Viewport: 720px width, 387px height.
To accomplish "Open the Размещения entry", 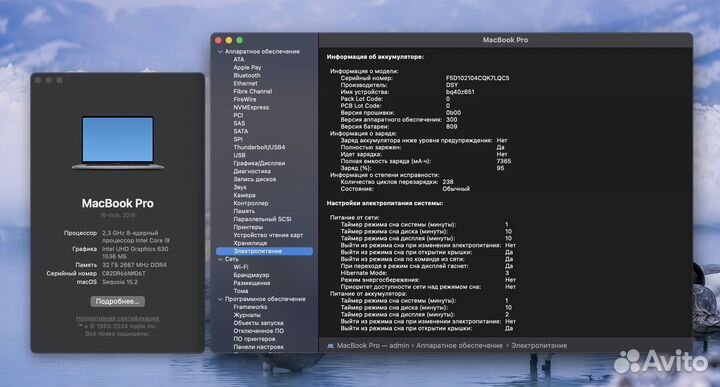I will (x=252, y=283).
